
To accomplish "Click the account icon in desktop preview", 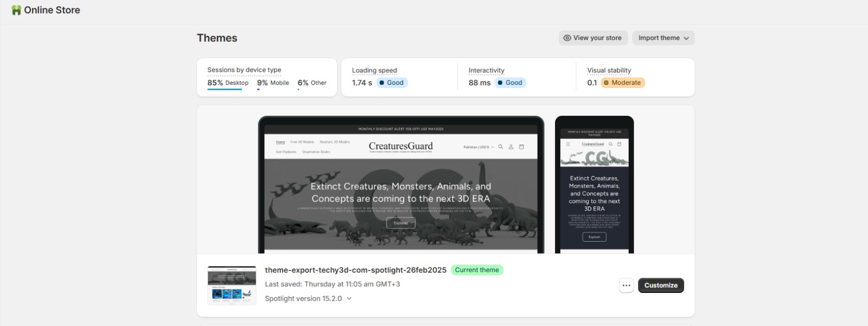I will tap(510, 147).
